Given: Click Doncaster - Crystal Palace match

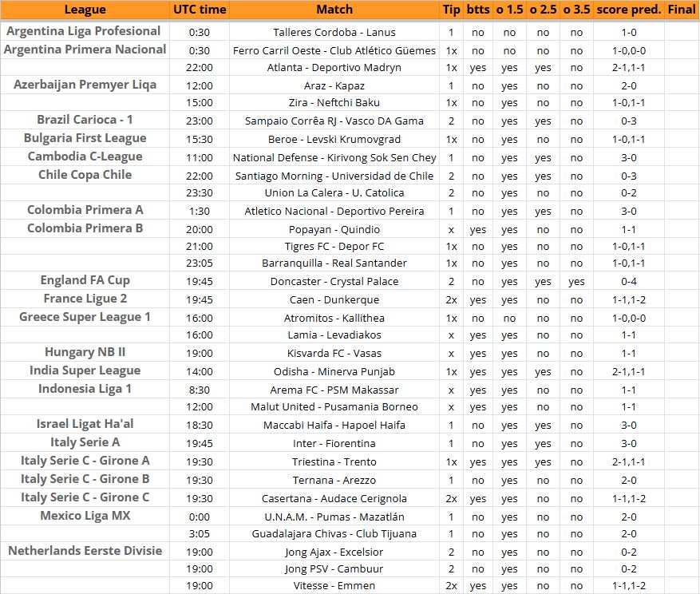Looking at the screenshot, I should click(334, 282).
